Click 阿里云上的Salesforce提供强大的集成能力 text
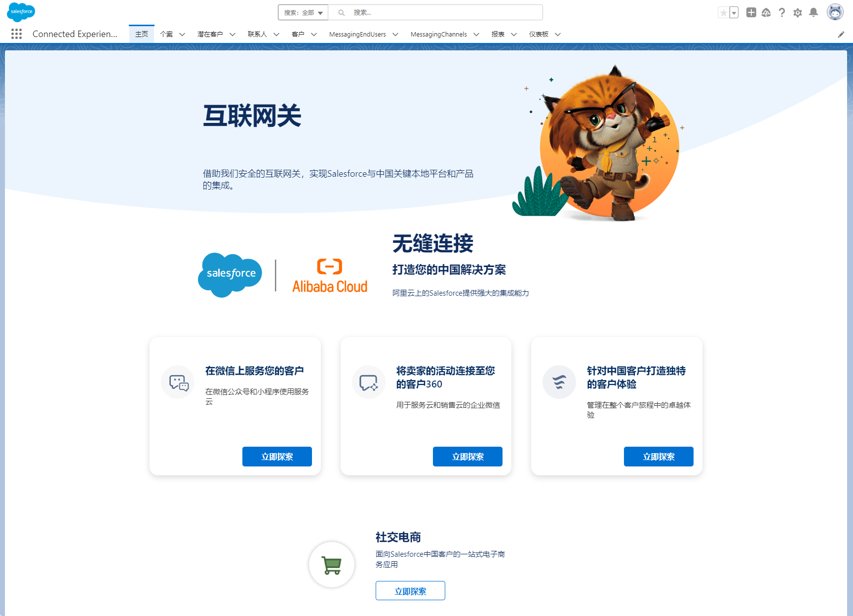Image resolution: width=853 pixels, height=616 pixels. 461,293
